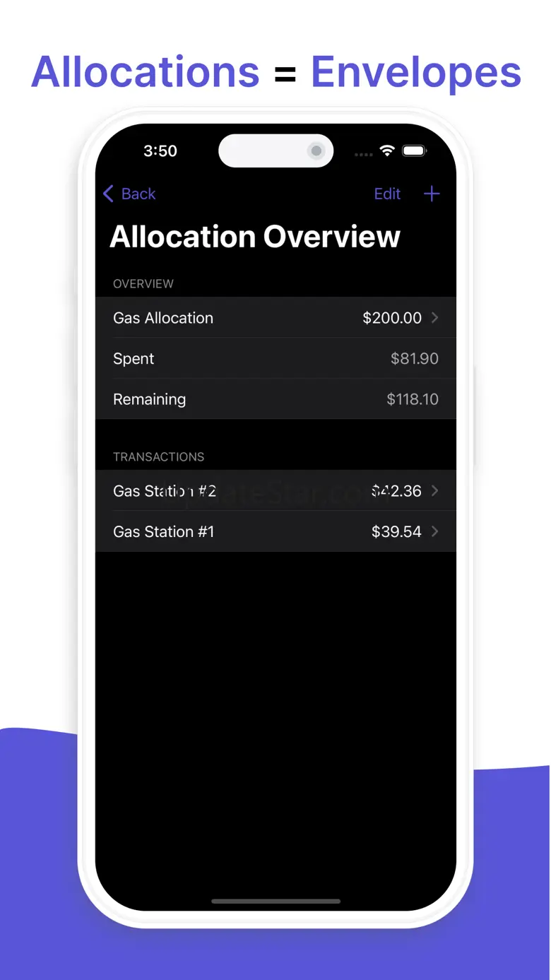Open the Gas Station #2 transaction name
This screenshot has height=980, width=551.
point(165,491)
